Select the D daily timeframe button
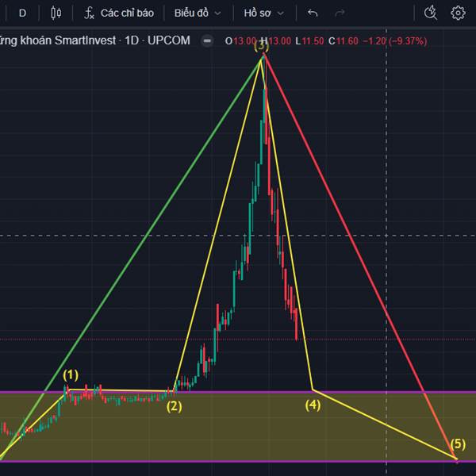The image size is (476, 476). (x=22, y=13)
